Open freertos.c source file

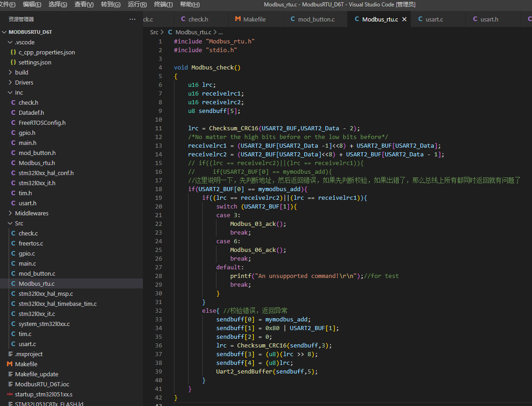pos(71,243)
